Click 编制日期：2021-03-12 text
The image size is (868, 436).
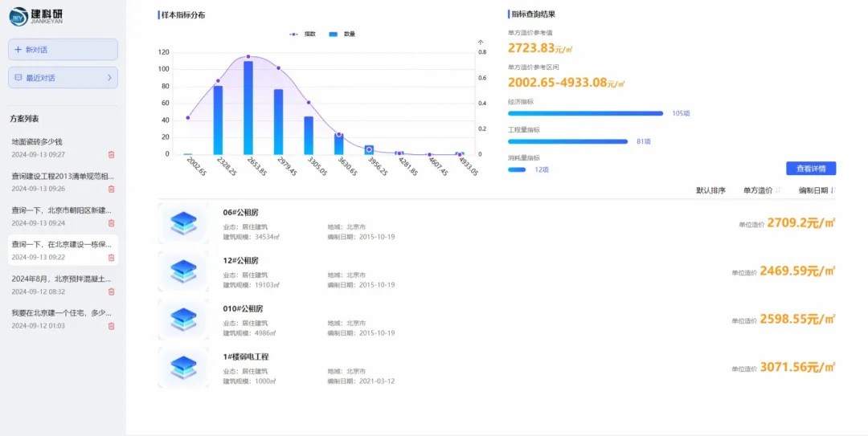(x=361, y=381)
